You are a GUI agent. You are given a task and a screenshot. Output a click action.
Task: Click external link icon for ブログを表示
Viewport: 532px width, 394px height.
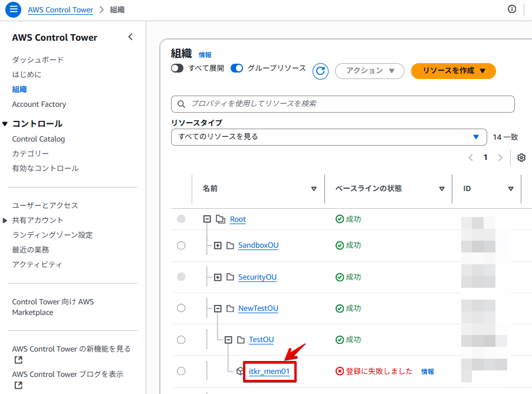18,385
